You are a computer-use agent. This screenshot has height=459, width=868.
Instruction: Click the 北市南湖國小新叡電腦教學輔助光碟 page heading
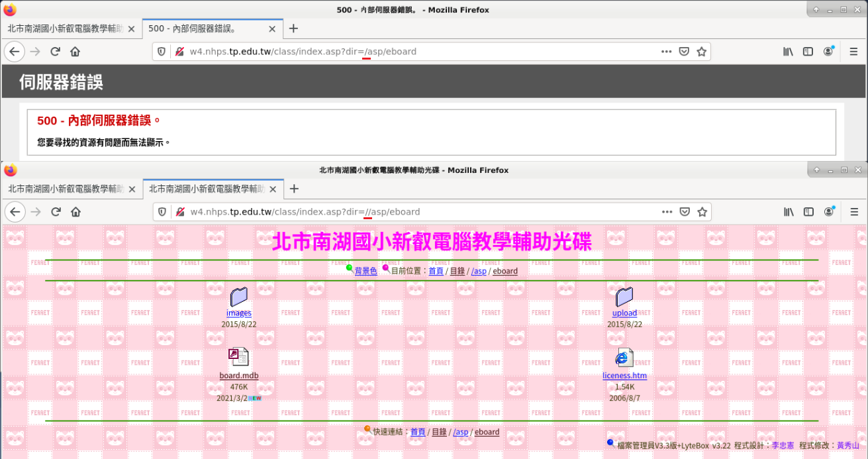point(432,241)
